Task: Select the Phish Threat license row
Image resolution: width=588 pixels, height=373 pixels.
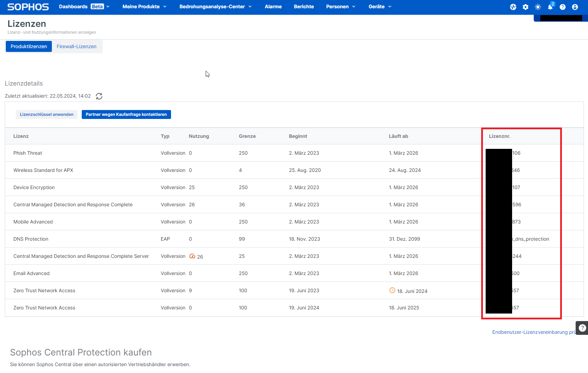Action: click(x=294, y=153)
